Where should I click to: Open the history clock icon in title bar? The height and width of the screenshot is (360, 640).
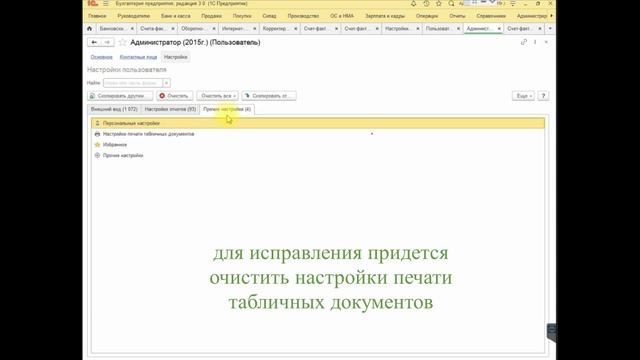click(x=426, y=4)
